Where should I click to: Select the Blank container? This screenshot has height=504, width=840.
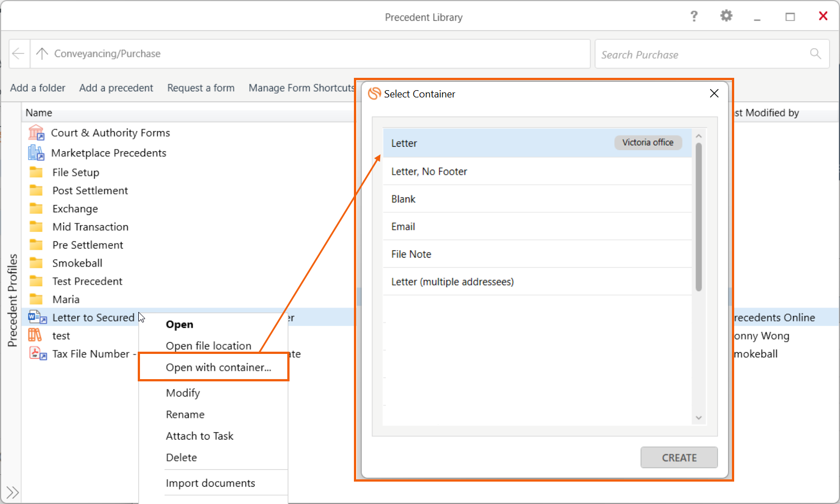pyautogui.click(x=537, y=199)
